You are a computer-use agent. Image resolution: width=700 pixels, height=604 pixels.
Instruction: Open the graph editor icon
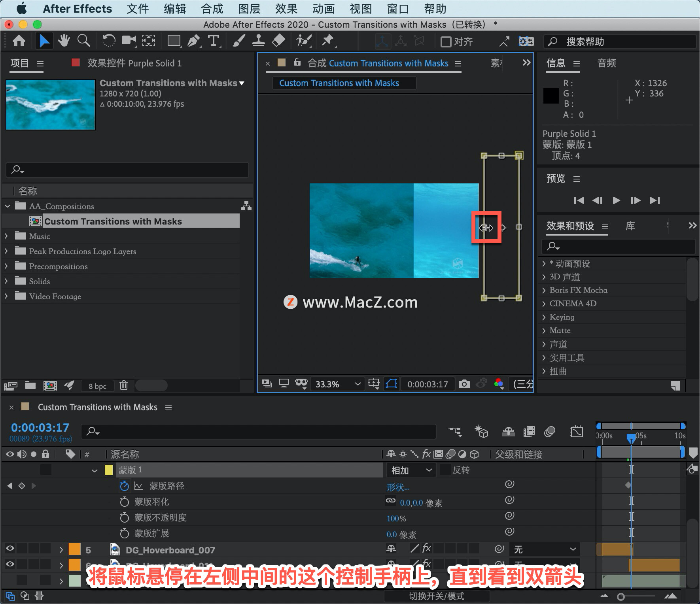(x=577, y=432)
